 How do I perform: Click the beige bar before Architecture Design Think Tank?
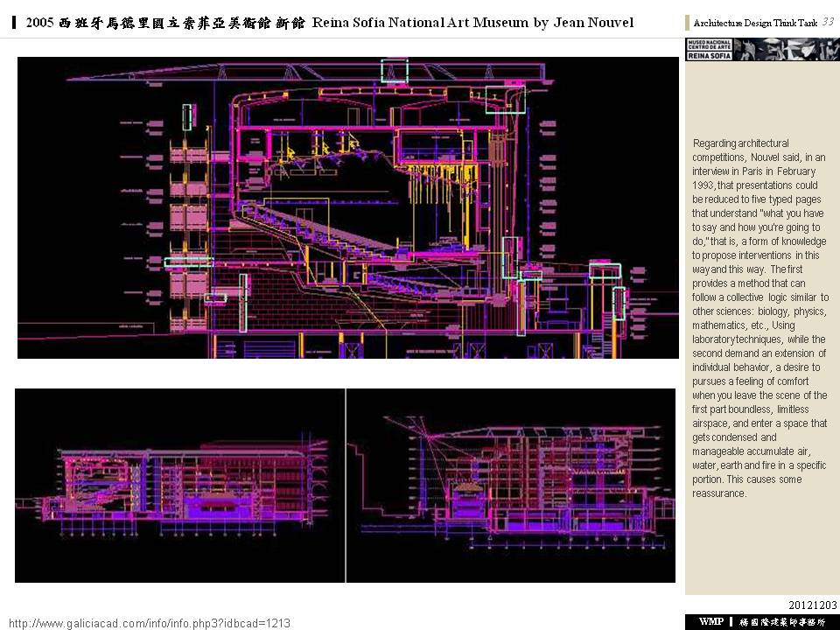click(x=687, y=23)
